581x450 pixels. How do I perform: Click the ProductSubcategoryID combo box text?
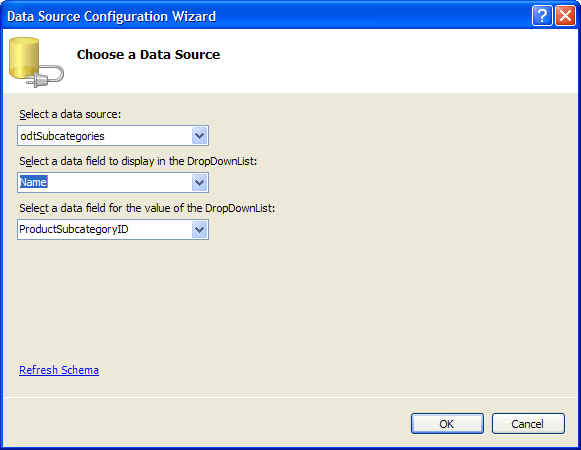74,229
